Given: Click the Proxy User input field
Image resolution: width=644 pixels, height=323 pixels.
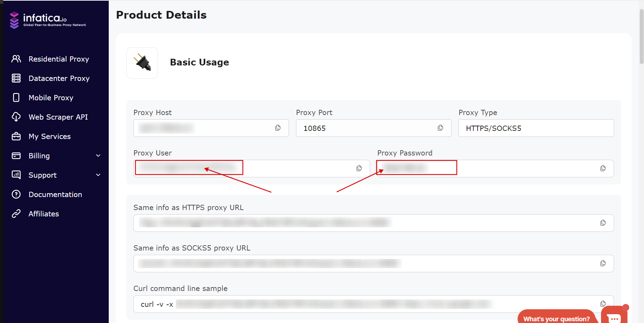Looking at the screenshot, I should (252, 169).
